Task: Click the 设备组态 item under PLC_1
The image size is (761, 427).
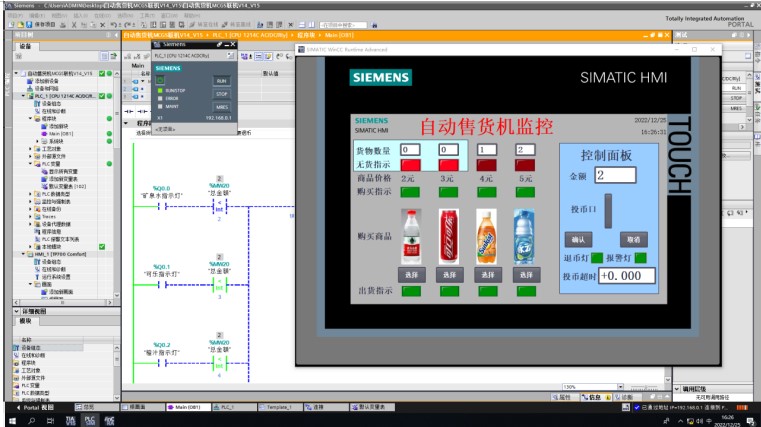Action: pos(48,103)
